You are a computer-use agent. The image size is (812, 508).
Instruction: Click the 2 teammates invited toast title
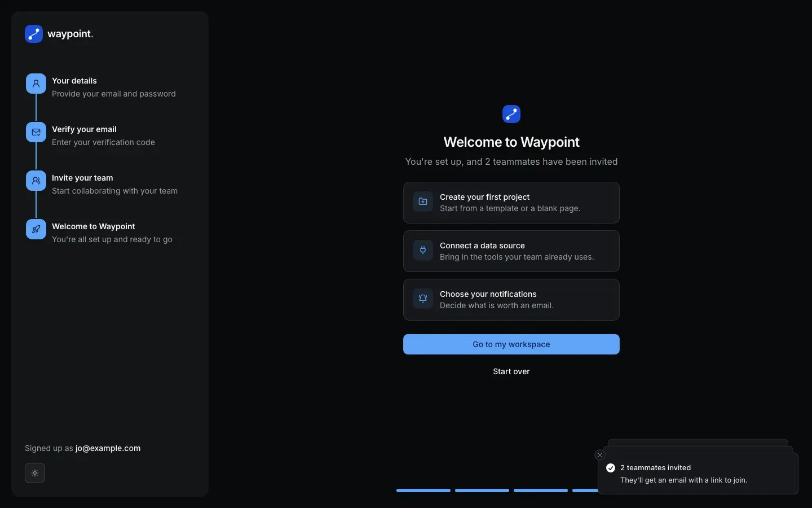click(x=656, y=468)
